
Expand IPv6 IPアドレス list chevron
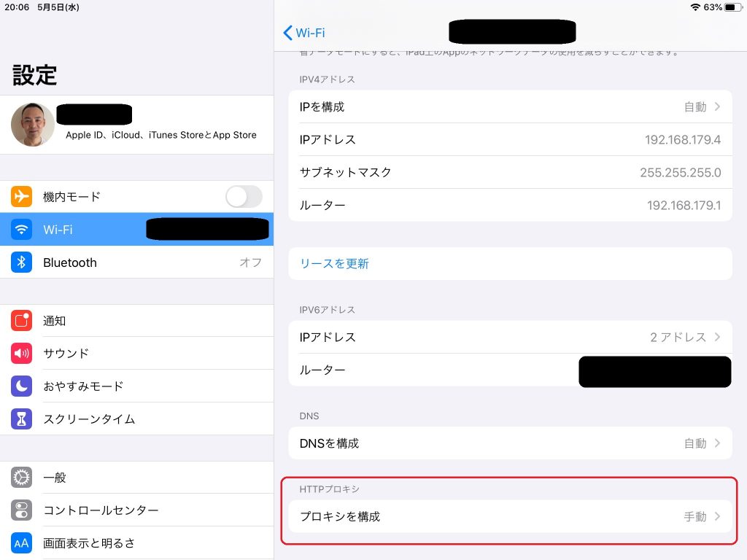717,338
